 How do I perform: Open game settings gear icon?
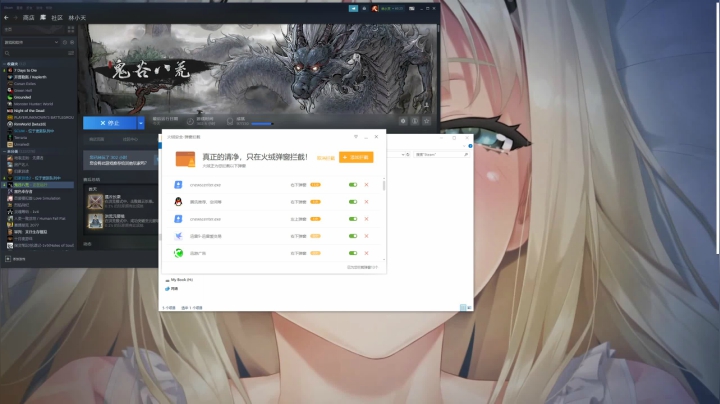click(x=403, y=121)
